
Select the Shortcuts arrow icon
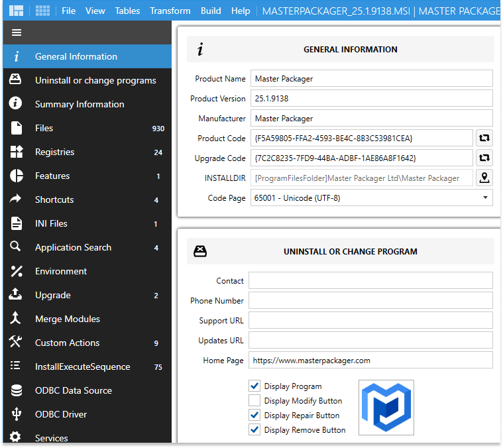(x=17, y=199)
